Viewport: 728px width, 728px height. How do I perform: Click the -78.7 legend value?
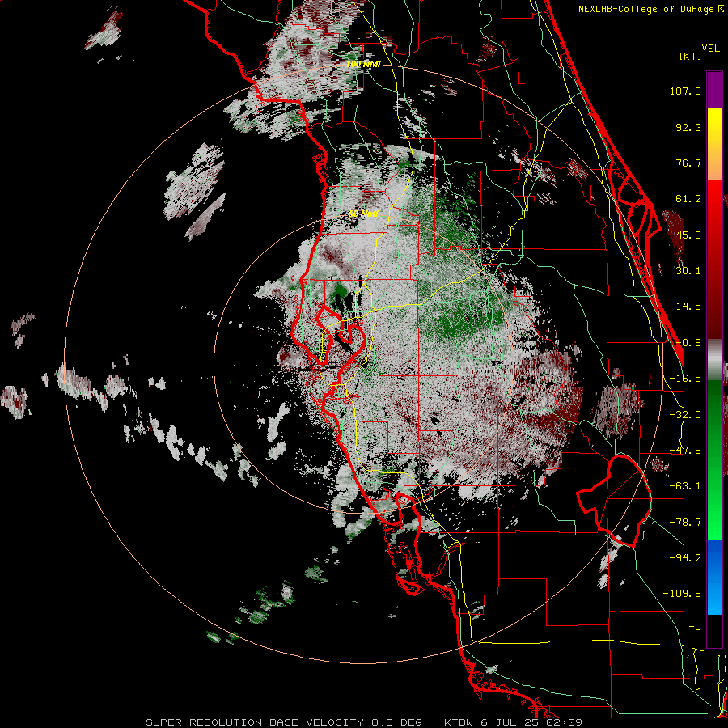pyautogui.click(x=685, y=523)
